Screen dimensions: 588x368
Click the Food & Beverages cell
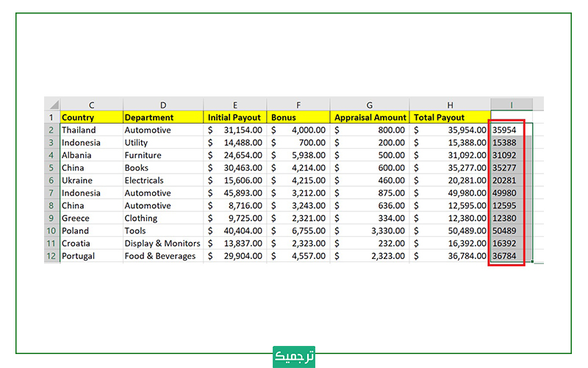tap(163, 256)
